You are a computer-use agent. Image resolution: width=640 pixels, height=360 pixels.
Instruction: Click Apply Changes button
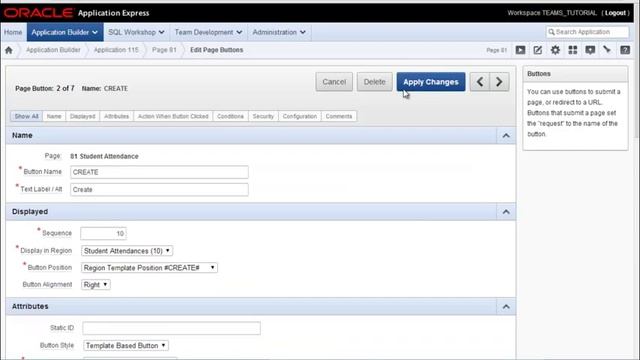click(x=431, y=82)
